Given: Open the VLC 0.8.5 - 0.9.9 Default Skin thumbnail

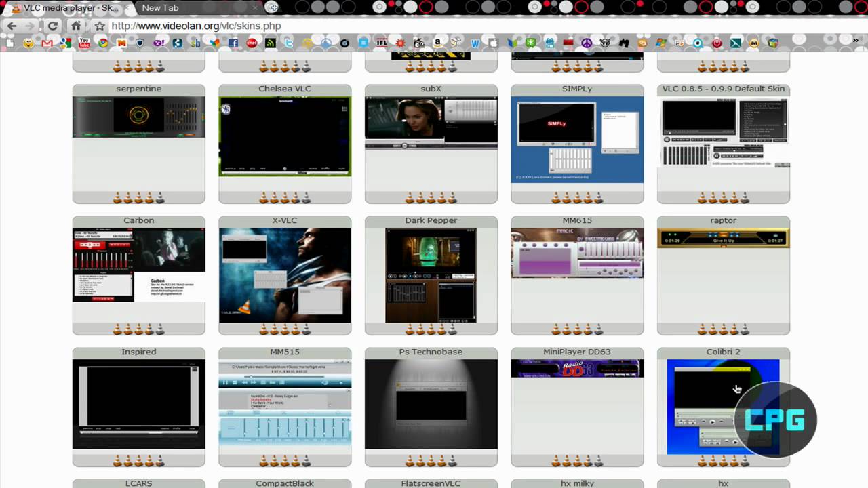Looking at the screenshot, I should click(724, 131).
